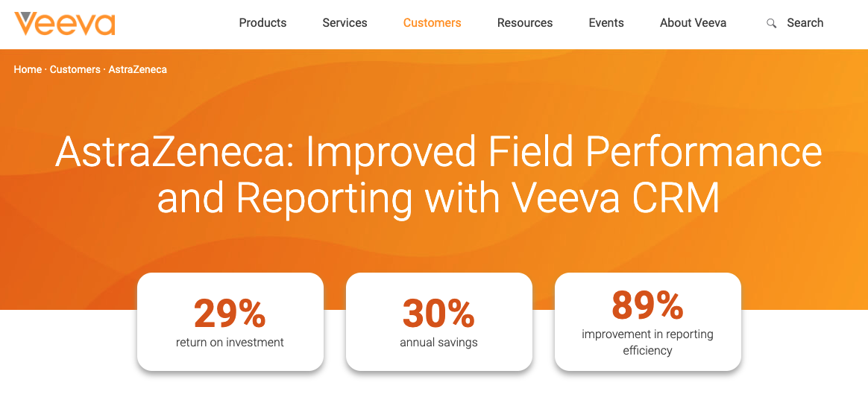This screenshot has width=868, height=400.
Task: Click the 30% statistic number
Action: coord(438,314)
